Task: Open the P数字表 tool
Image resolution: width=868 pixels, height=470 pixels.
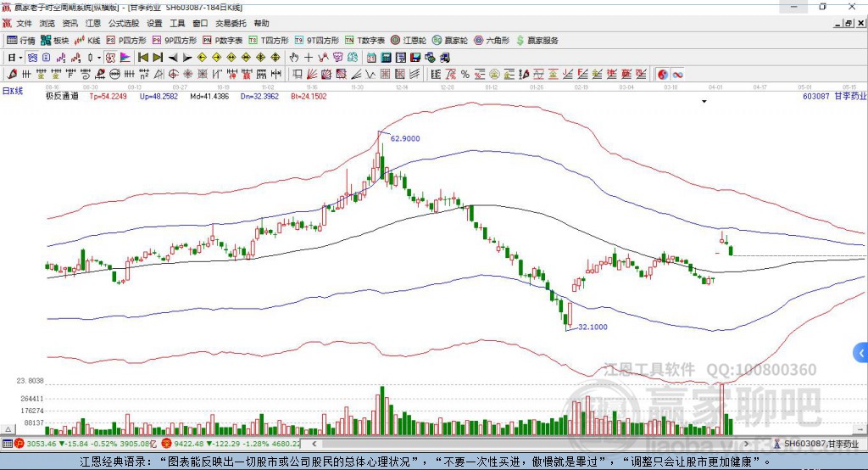Action: point(223,41)
